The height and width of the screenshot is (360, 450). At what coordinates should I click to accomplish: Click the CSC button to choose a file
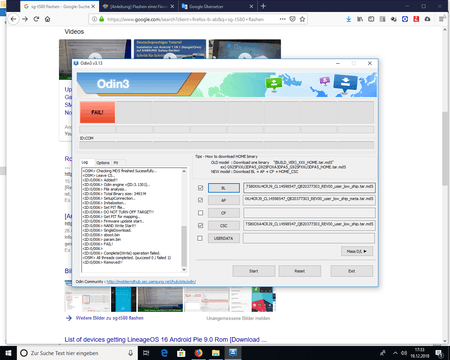pos(224,226)
